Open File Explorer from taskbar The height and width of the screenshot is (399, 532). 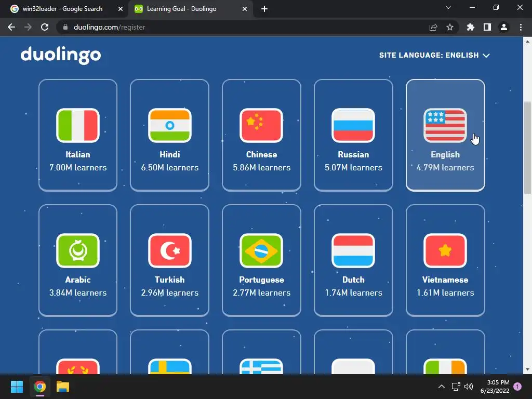click(63, 387)
